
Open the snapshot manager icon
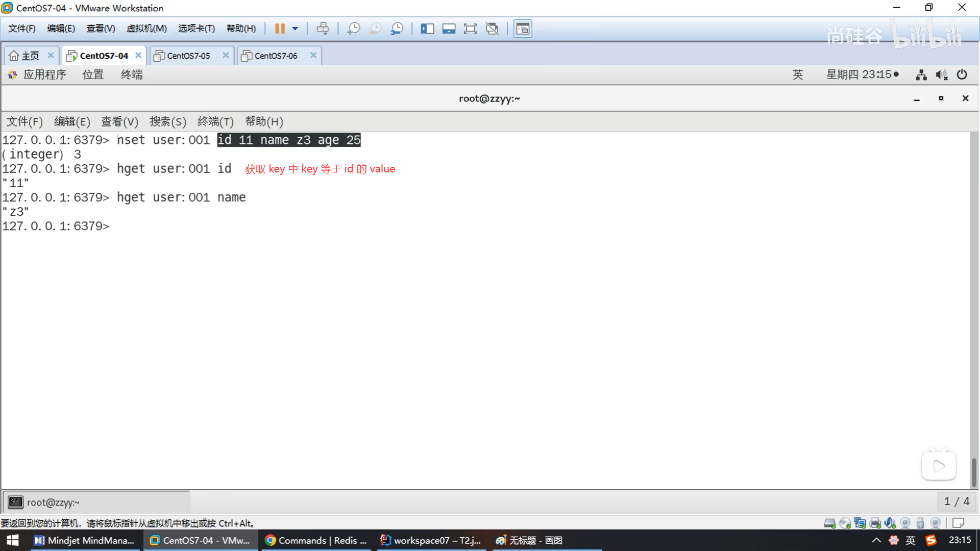tap(397, 29)
